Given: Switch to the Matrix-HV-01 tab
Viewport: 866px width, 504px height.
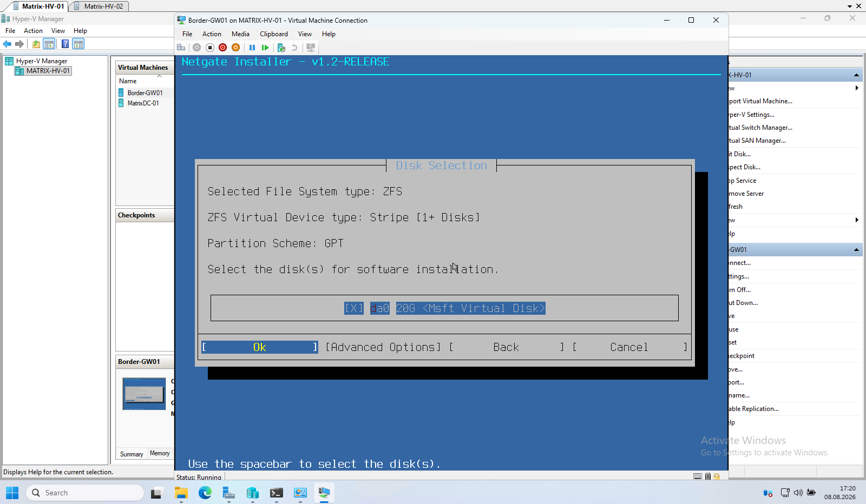Looking at the screenshot, I should pos(38,6).
